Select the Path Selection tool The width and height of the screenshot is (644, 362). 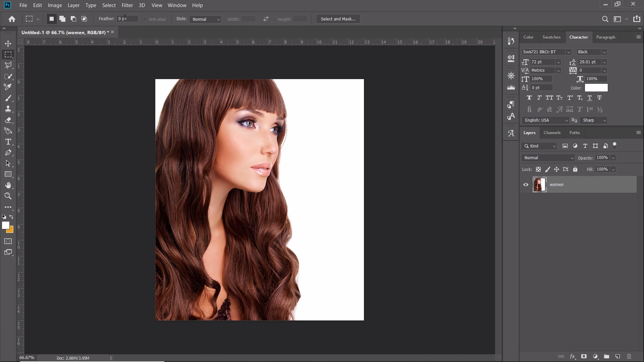point(8,164)
